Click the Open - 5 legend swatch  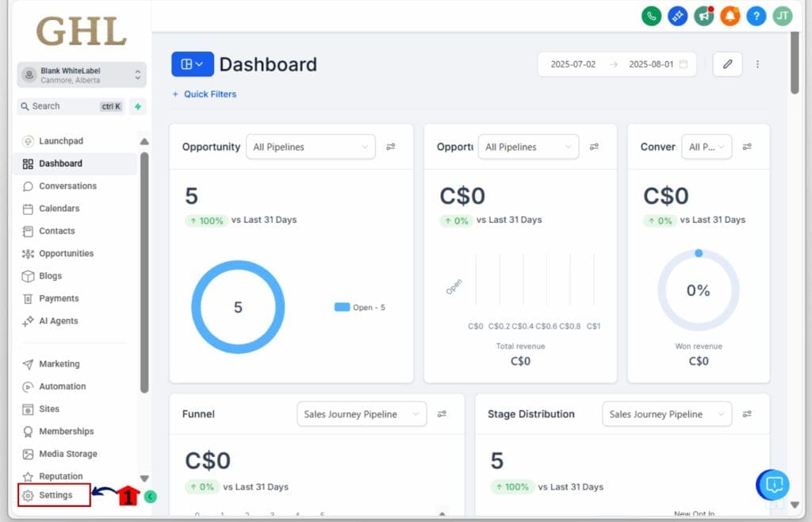tap(343, 307)
